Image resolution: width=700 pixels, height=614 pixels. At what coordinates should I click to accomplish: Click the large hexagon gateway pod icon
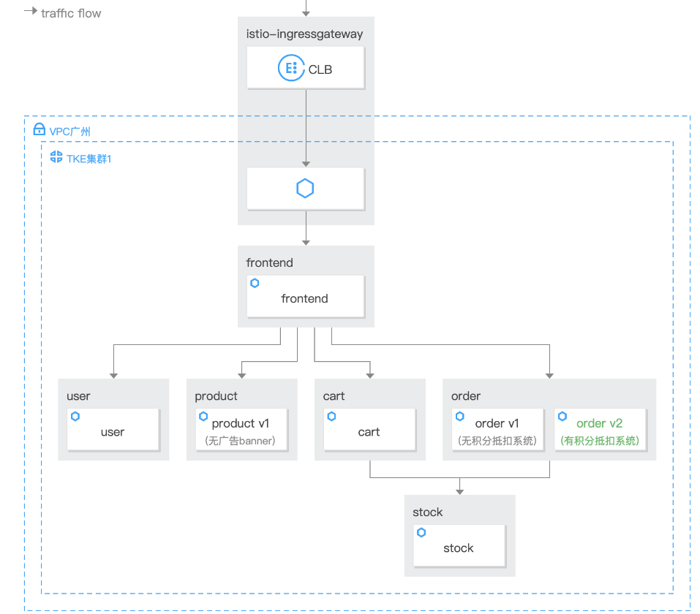pyautogui.click(x=305, y=189)
